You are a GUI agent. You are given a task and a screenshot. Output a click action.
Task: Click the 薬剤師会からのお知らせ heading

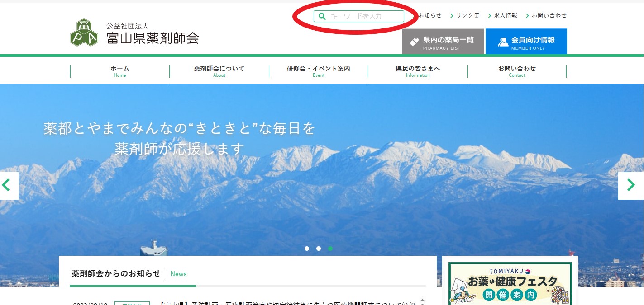pos(116,273)
